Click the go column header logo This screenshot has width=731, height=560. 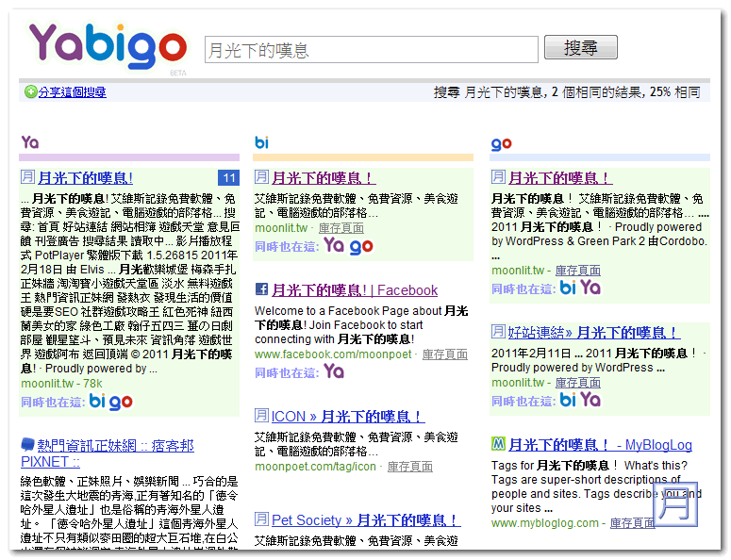coord(501,143)
